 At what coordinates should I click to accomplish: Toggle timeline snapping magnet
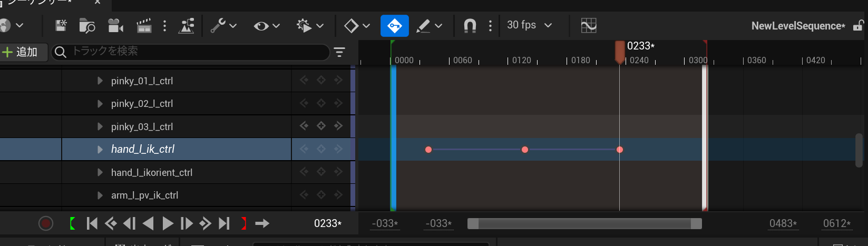tap(470, 25)
